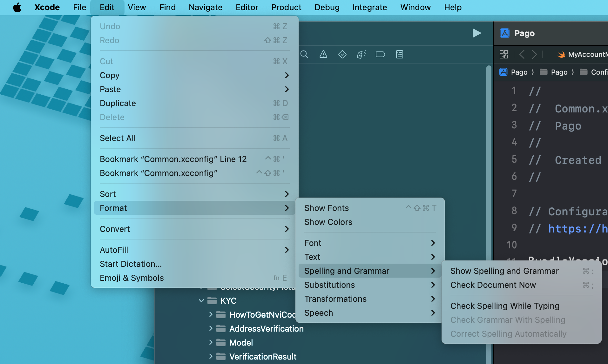Open the Debug navigator icon
The width and height of the screenshot is (608, 364).
(x=361, y=54)
